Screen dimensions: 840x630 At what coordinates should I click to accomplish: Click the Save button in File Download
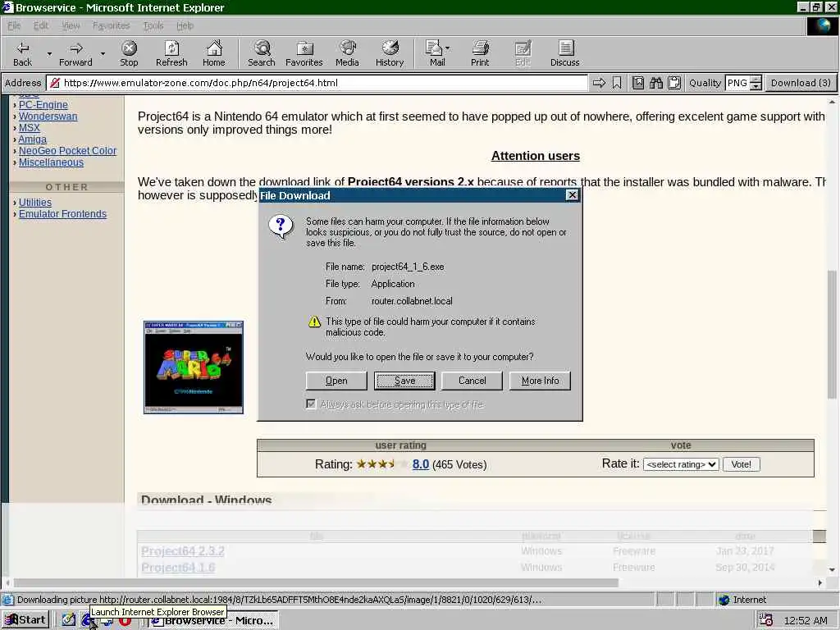click(x=404, y=381)
